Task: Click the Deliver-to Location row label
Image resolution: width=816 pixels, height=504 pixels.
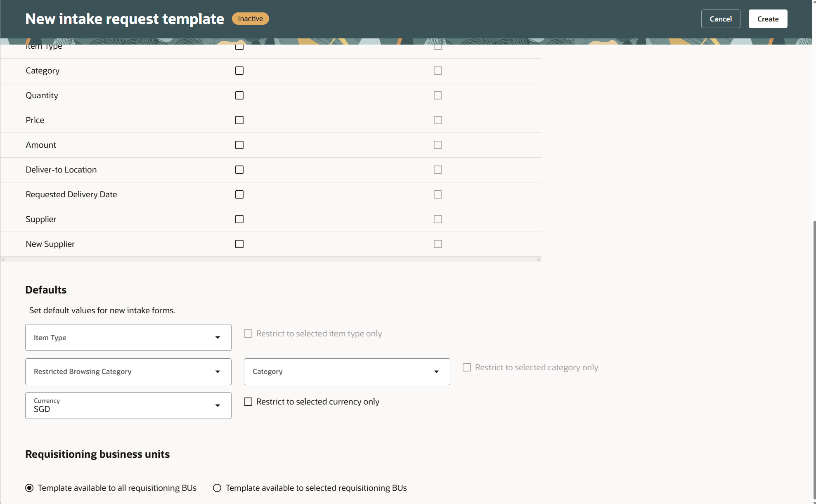Action: (x=61, y=170)
